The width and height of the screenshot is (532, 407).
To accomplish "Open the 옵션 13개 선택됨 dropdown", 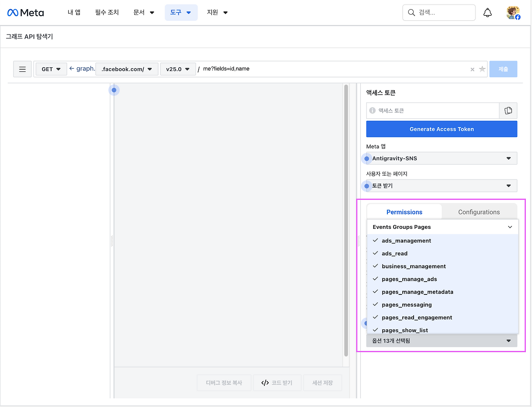I will (x=442, y=341).
